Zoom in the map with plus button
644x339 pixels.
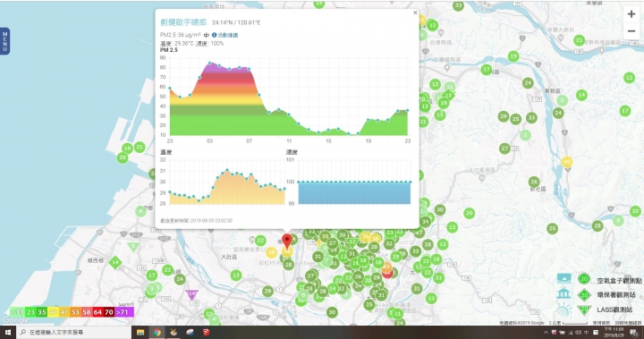(x=631, y=14)
